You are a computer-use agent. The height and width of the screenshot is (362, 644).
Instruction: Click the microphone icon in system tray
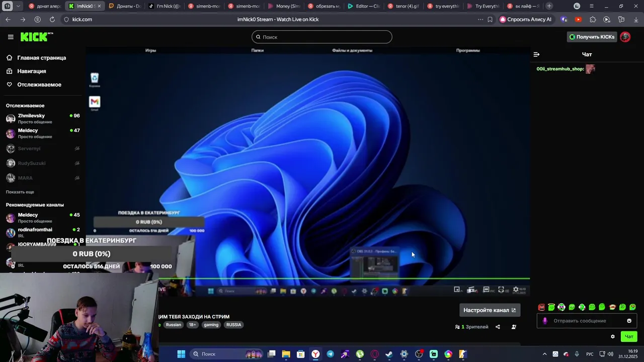(x=577, y=354)
